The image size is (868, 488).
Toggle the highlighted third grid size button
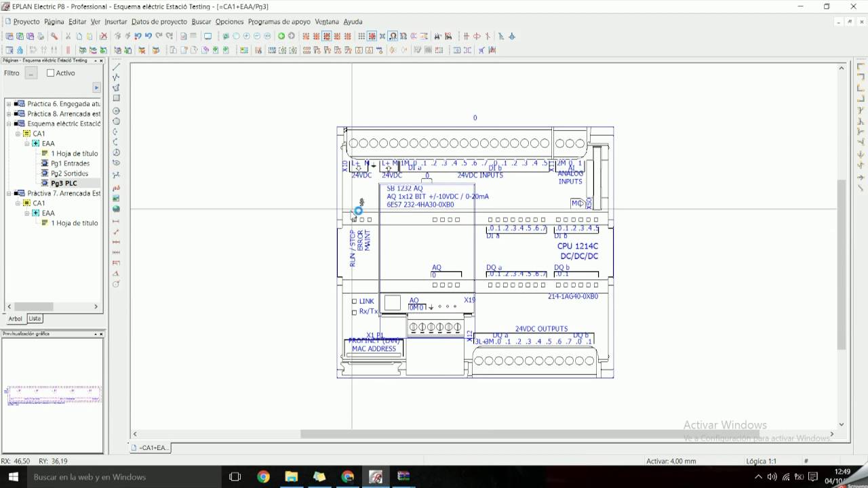(326, 36)
